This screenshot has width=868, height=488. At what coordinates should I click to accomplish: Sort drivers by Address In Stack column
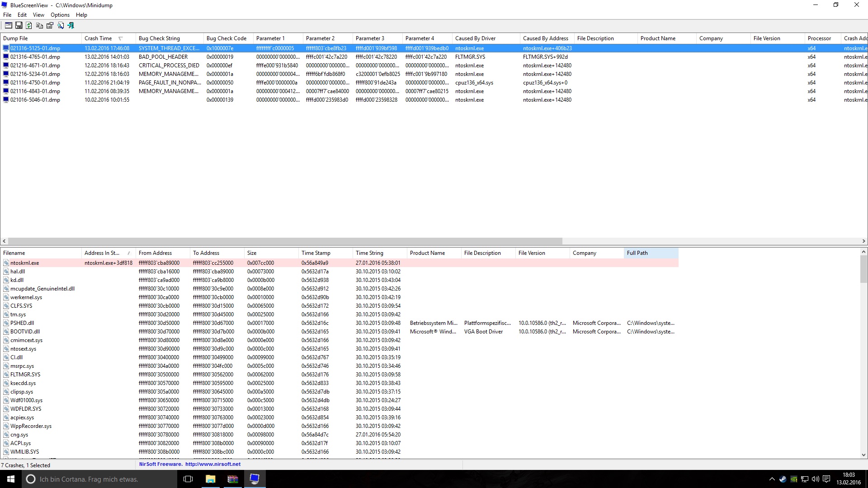(x=102, y=253)
